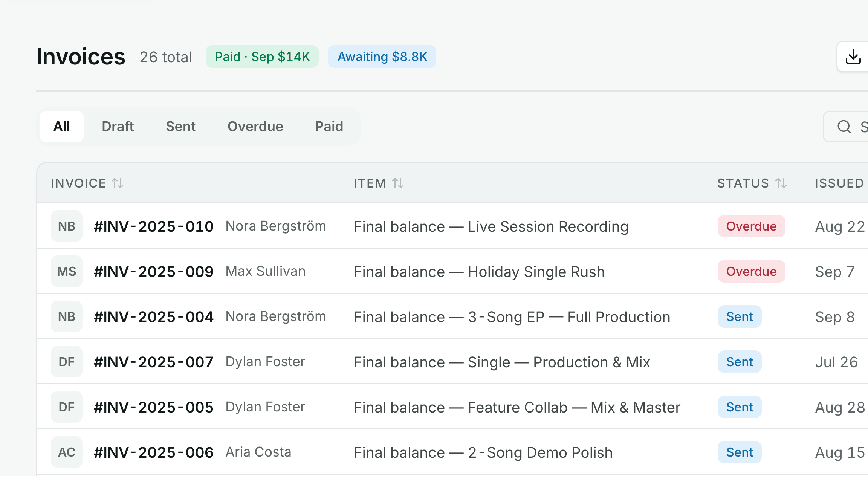Viewport: 868px width, 486px height.
Task: Click Nora Bergström name on INV-2025-004
Action: [276, 317]
